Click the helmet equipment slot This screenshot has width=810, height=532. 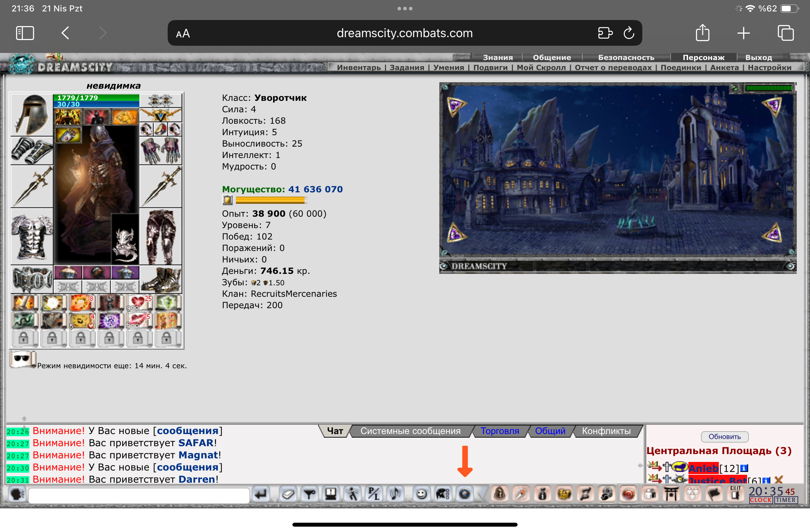tap(32, 115)
